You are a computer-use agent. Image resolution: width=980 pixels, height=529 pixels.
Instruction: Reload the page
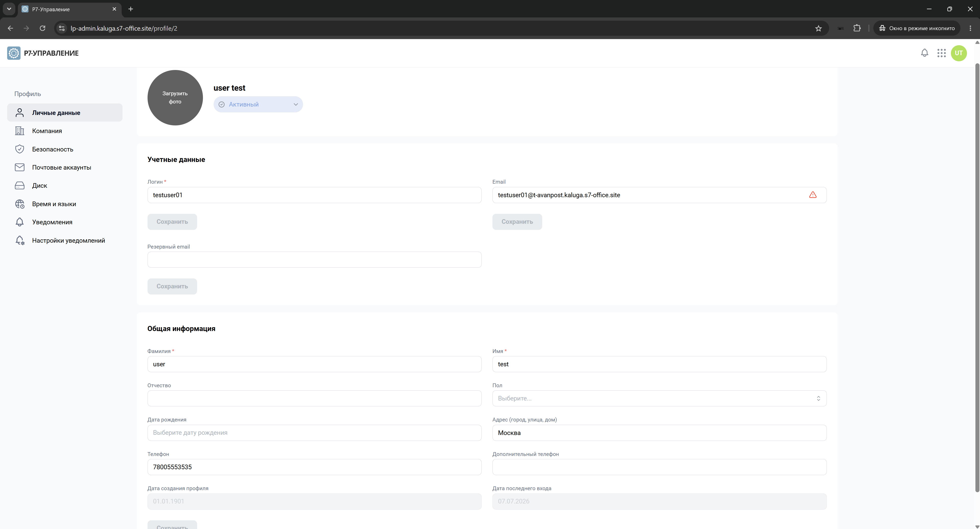point(43,28)
